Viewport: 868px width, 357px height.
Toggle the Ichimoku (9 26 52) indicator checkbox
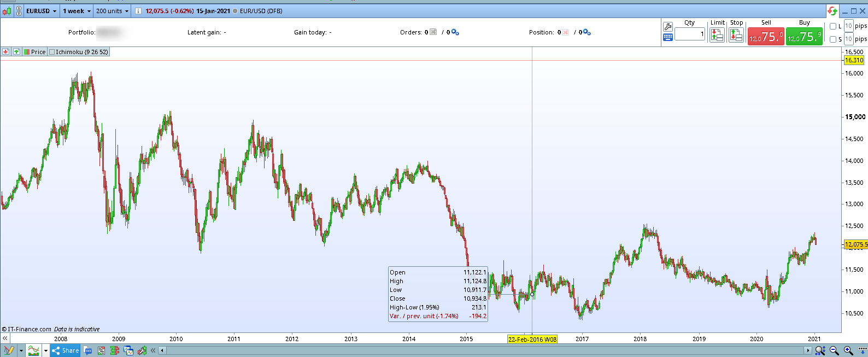52,52
